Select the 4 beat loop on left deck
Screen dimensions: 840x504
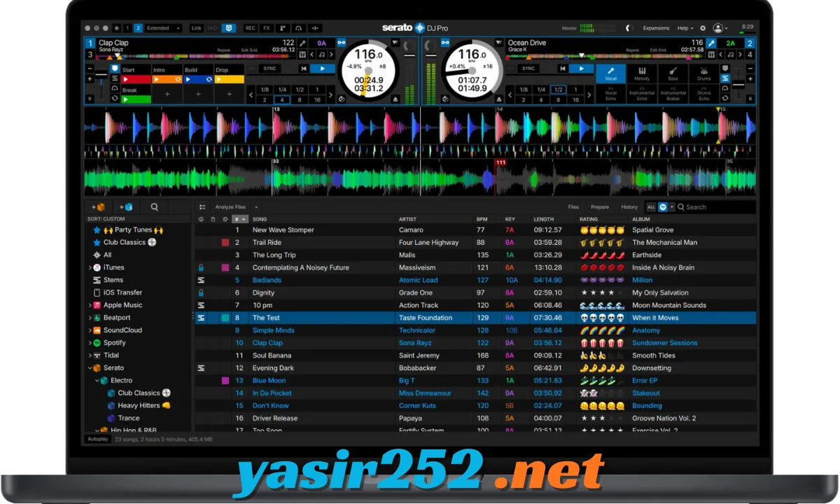pos(281,100)
